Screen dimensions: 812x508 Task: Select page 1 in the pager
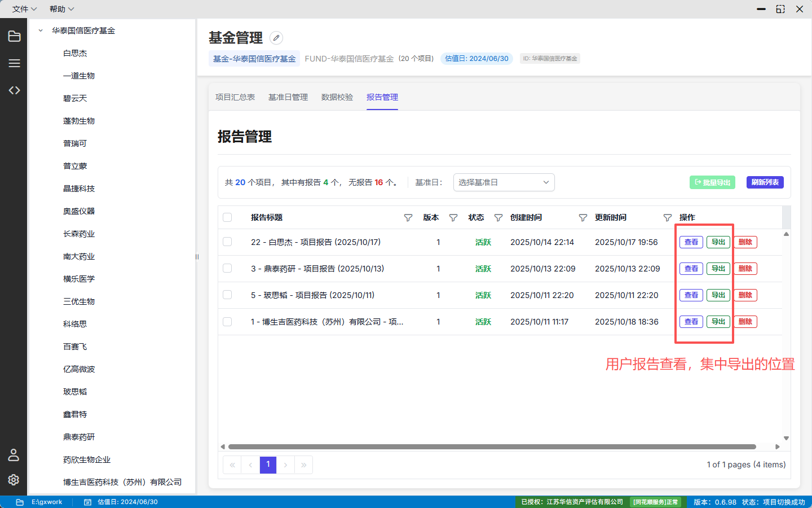click(268, 465)
